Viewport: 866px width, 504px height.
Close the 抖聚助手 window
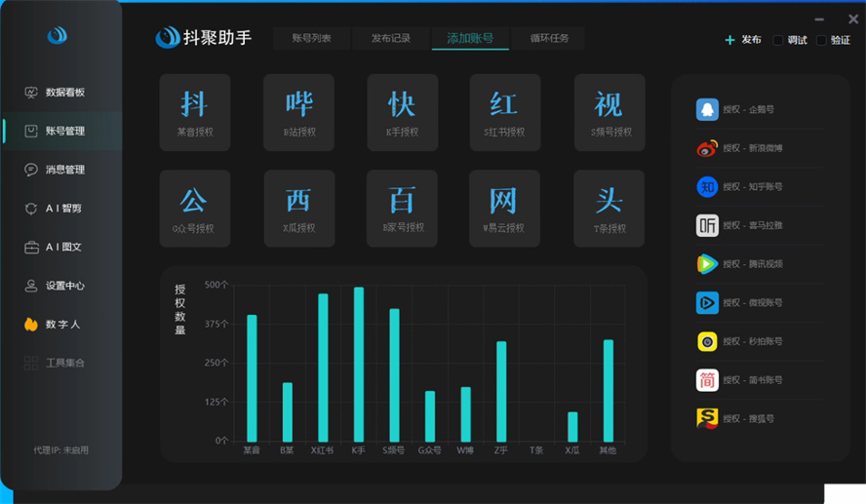tap(853, 19)
